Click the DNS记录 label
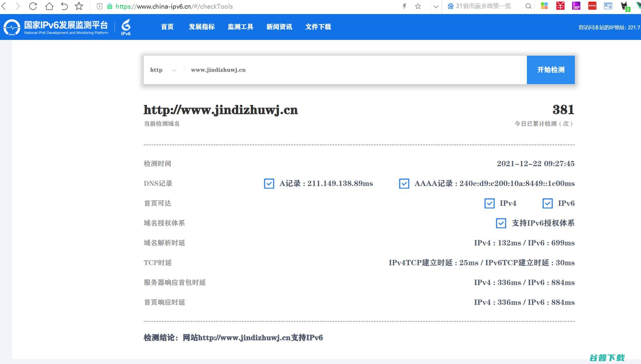This screenshot has height=364, width=641. pos(158,183)
